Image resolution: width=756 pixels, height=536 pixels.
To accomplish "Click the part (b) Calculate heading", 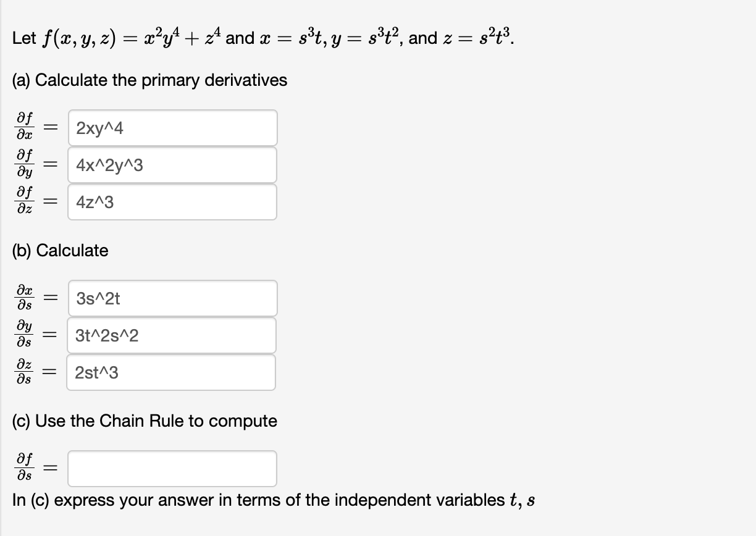I will (59, 251).
